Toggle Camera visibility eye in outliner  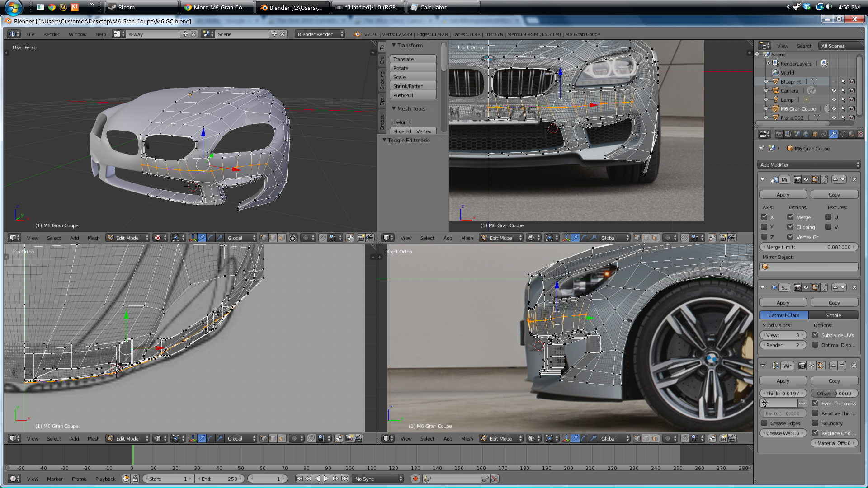pos(834,90)
